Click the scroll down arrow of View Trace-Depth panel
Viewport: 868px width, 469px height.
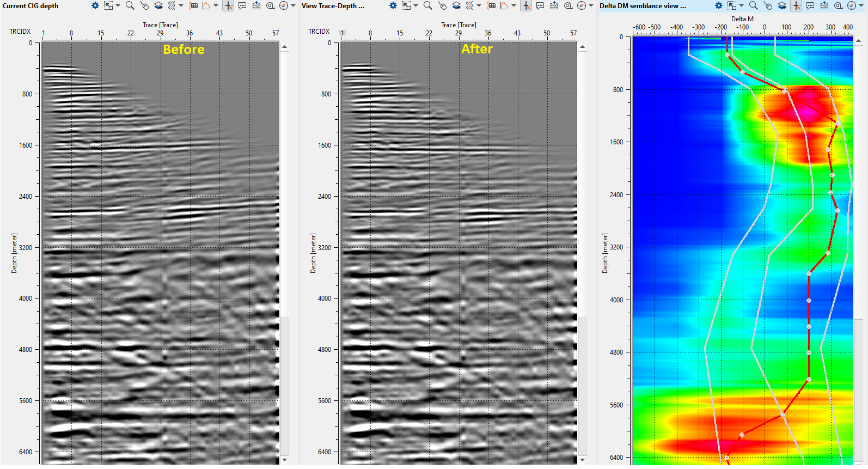point(583,460)
